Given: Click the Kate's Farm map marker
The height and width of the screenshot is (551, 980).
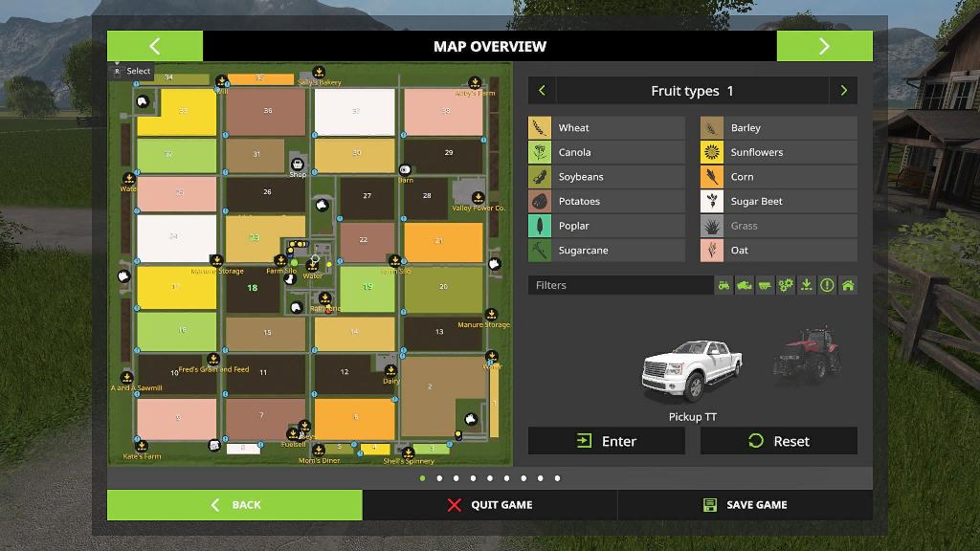Looking at the screenshot, I should point(142,446).
